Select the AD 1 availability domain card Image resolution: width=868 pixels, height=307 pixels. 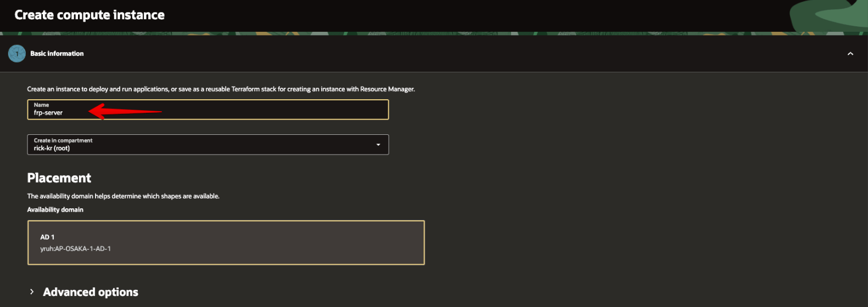point(226,242)
